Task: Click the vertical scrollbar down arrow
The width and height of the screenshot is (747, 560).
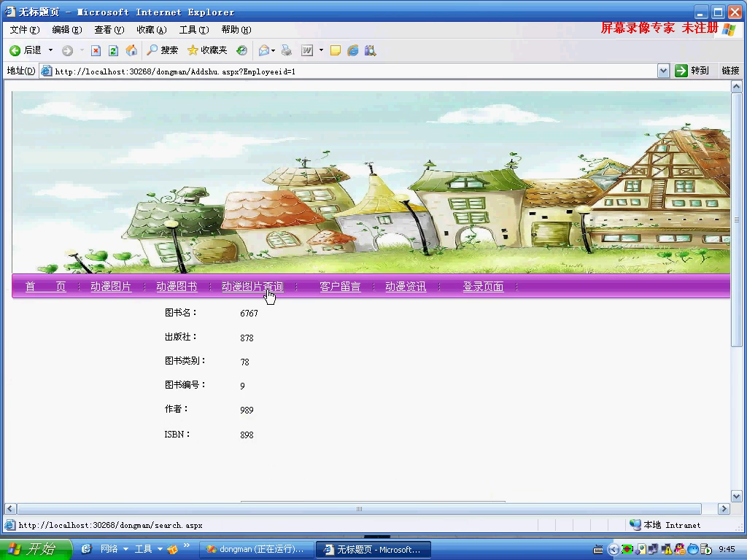Action: click(737, 497)
